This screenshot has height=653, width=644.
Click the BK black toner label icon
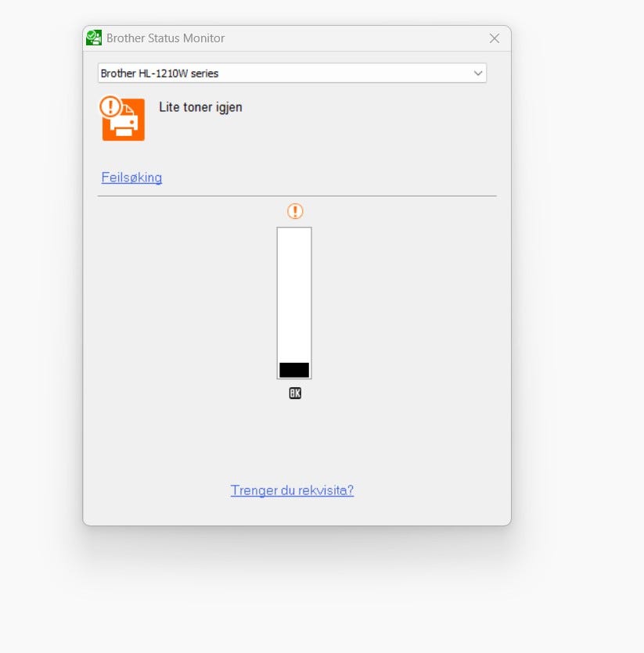295,393
